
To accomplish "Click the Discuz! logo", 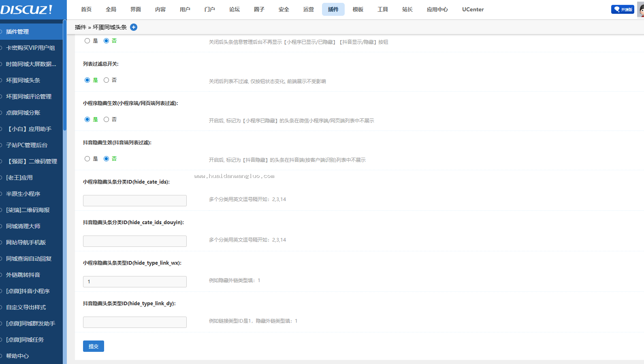I will (x=26, y=9).
